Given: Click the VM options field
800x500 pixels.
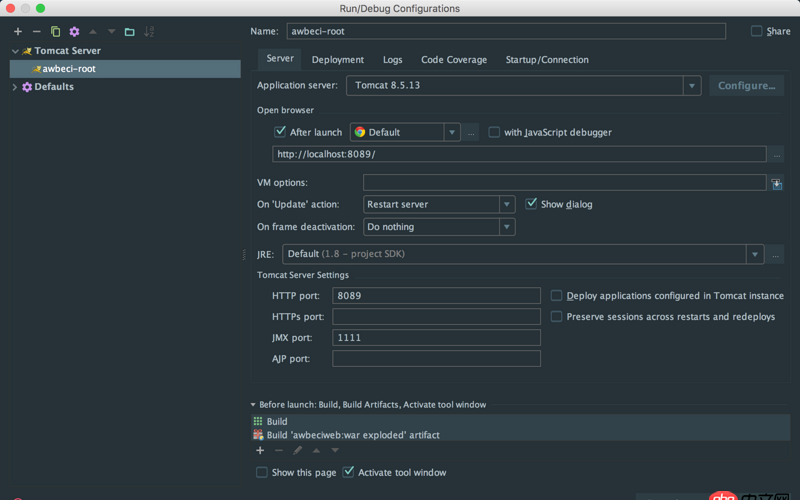Looking at the screenshot, I should pos(564,183).
